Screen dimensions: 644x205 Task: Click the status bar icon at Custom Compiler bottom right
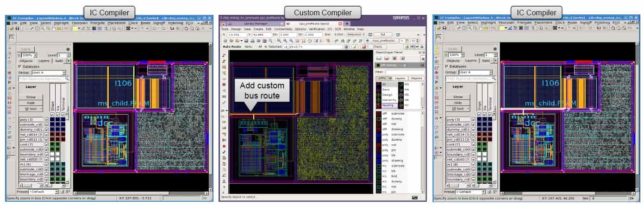pyautogui.click(x=415, y=197)
